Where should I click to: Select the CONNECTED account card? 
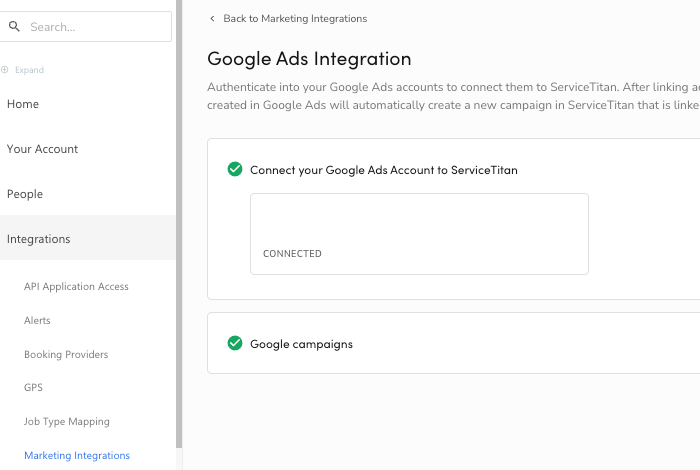pyautogui.click(x=419, y=234)
